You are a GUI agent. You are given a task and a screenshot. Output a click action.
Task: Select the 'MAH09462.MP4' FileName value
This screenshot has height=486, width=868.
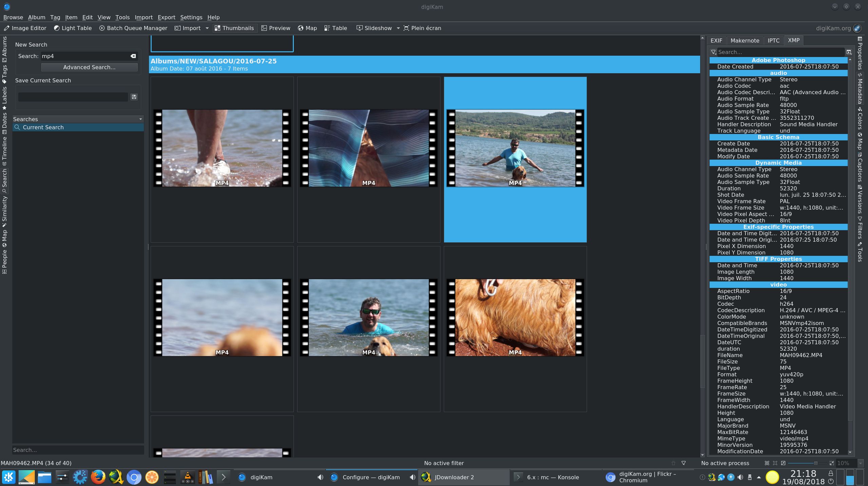(801, 355)
